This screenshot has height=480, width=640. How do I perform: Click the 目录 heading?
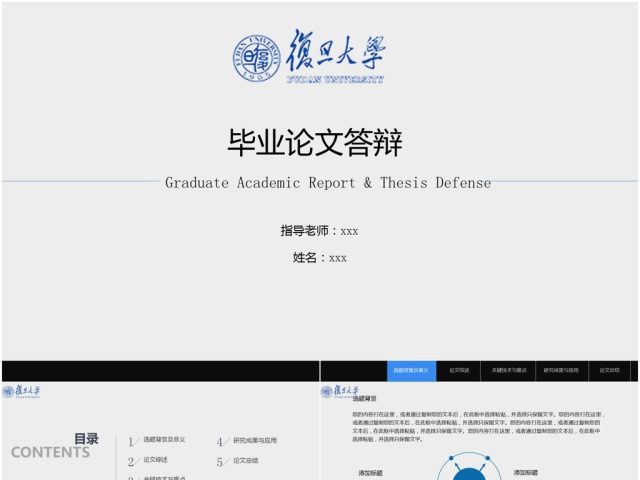[x=86, y=439]
